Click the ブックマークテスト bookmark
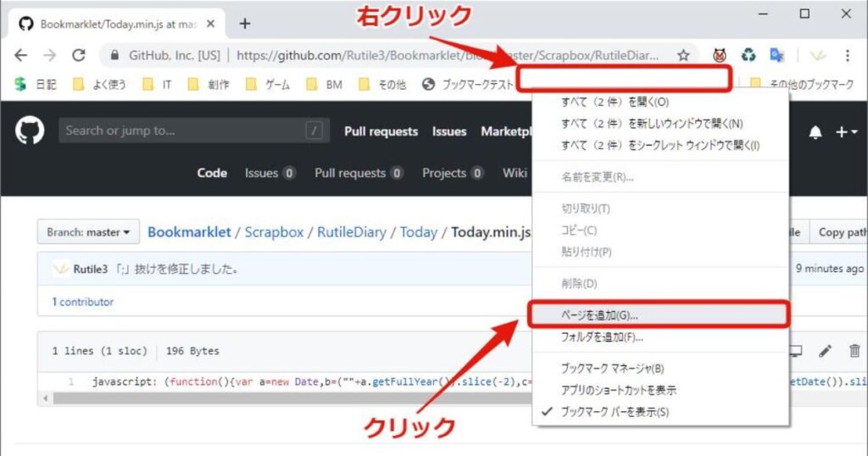The width and height of the screenshot is (868, 456). pos(468,84)
